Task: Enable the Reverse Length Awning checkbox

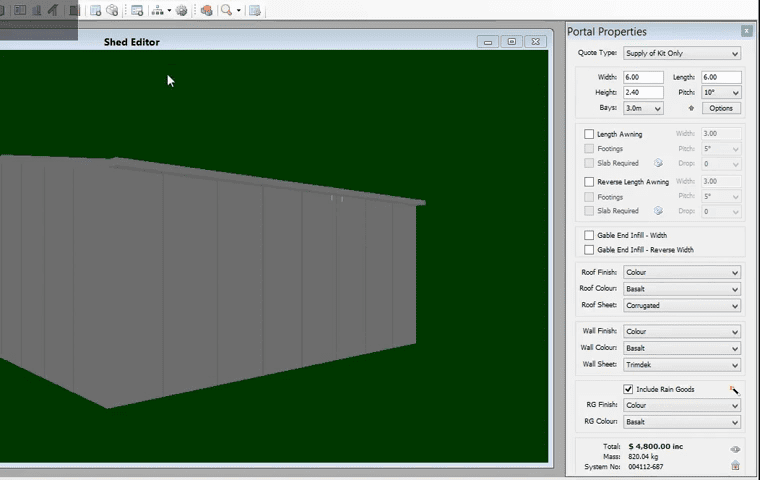Action: click(x=589, y=182)
